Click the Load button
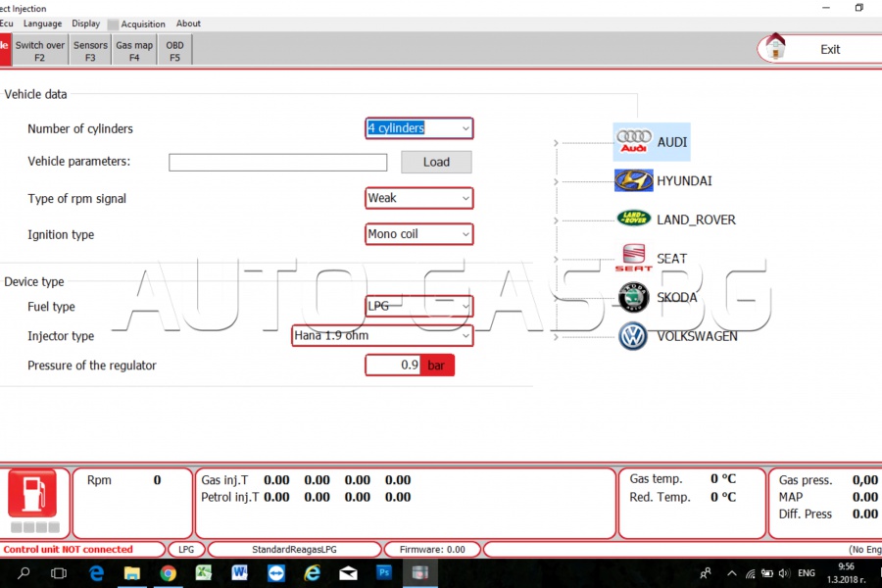This screenshot has width=882, height=588. [x=436, y=162]
